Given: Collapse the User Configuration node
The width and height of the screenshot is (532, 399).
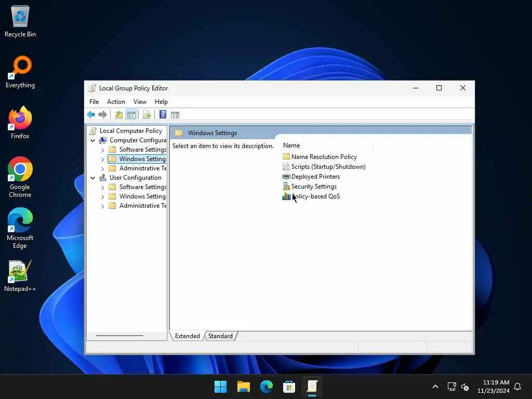Looking at the screenshot, I should pyautogui.click(x=92, y=178).
